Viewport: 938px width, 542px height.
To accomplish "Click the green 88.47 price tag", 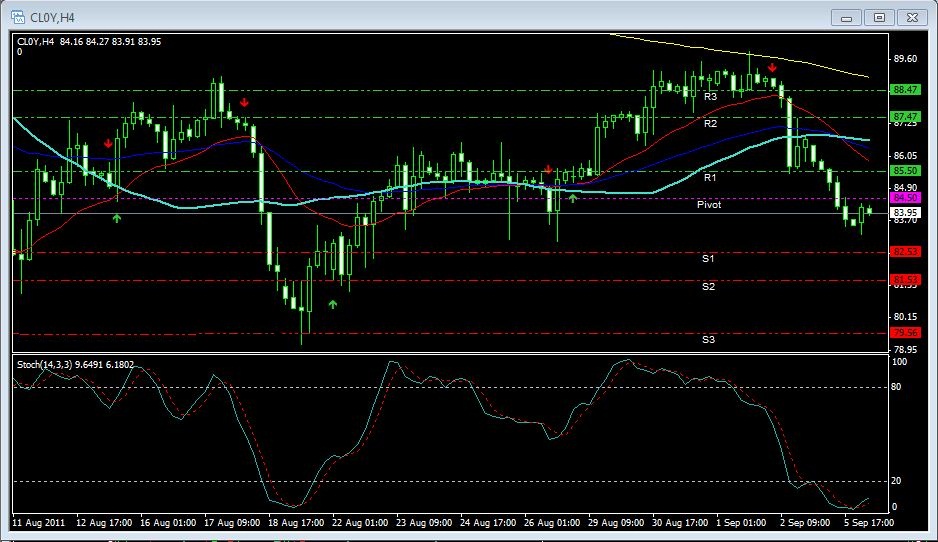I will point(905,90).
